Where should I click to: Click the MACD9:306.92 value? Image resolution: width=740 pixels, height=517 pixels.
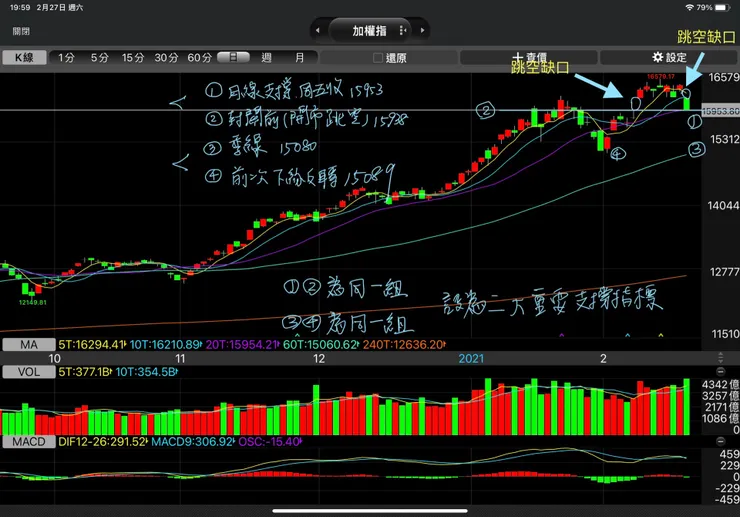[192, 442]
